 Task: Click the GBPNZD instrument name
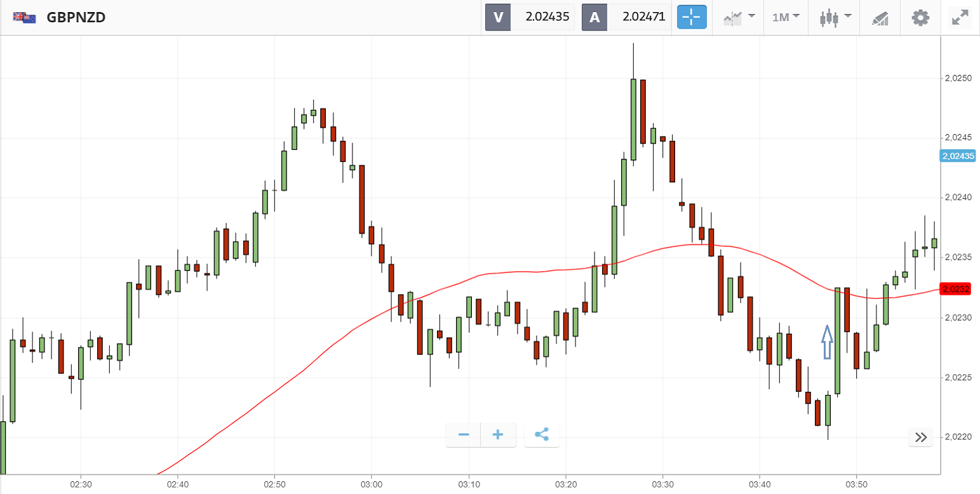tap(76, 17)
